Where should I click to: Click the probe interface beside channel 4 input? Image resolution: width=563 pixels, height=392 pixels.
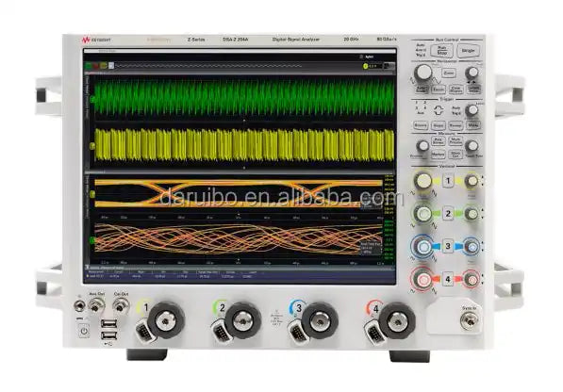(374, 333)
